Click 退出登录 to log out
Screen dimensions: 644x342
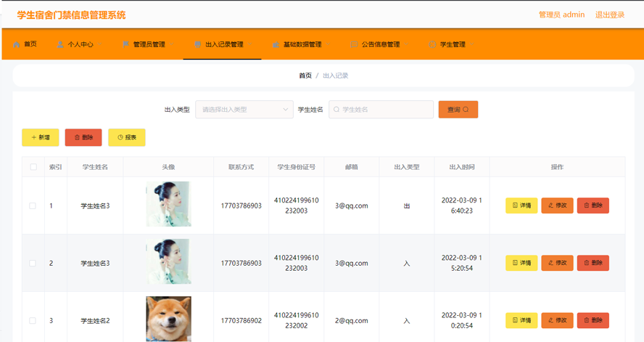(x=610, y=15)
